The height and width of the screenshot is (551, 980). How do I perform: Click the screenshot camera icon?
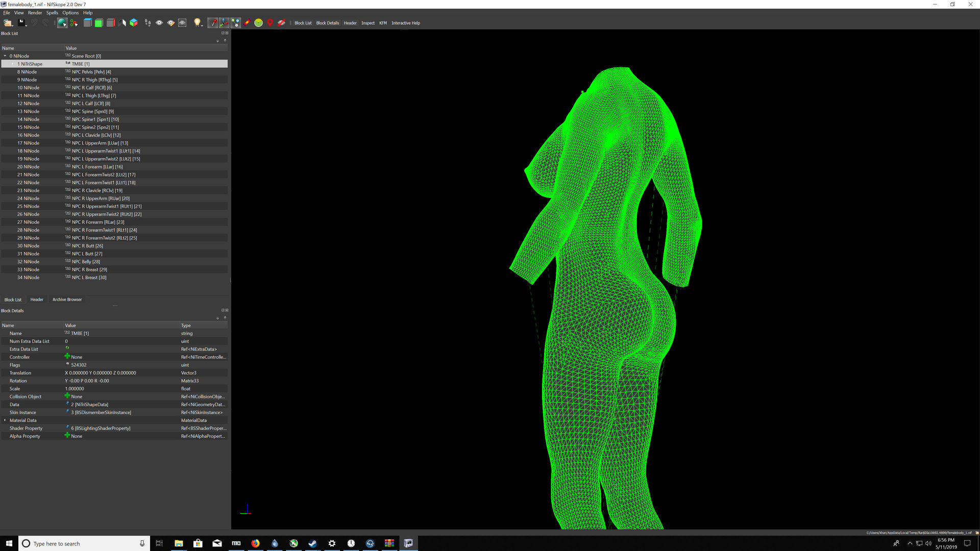[x=182, y=23]
